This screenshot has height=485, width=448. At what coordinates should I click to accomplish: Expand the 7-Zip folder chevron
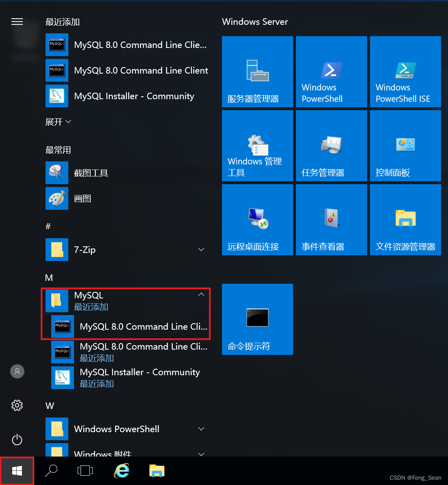pos(201,250)
